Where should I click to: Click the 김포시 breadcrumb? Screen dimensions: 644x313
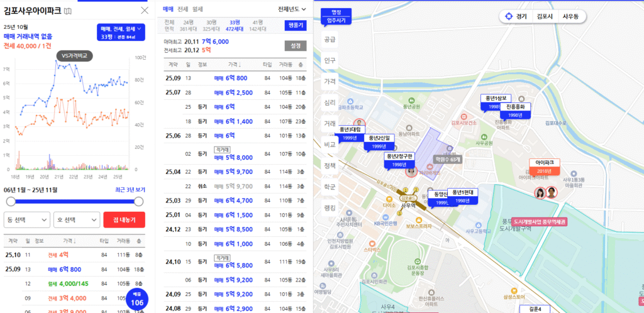[545, 16]
